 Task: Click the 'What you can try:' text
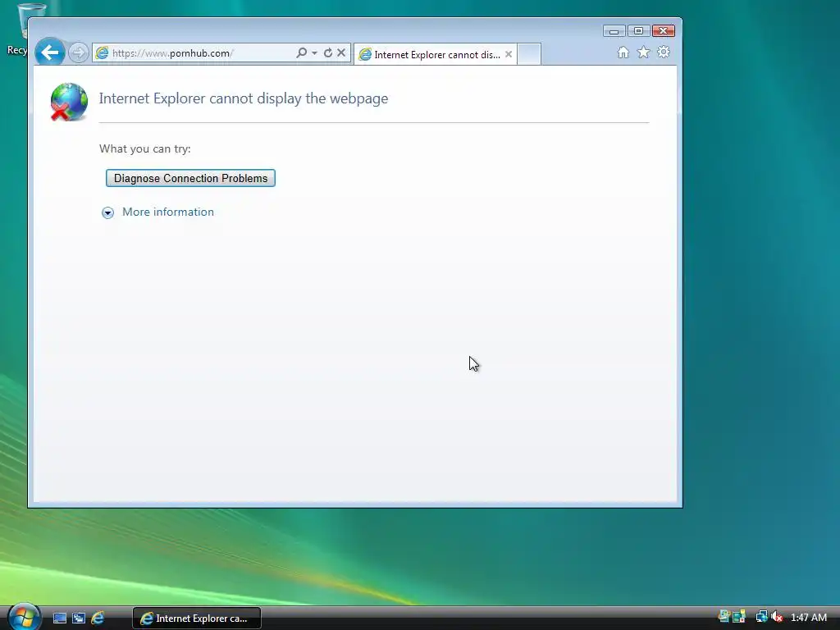pos(144,148)
